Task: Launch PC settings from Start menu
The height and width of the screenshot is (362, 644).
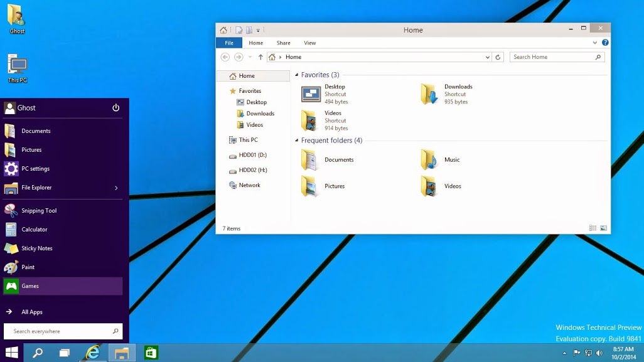Action: pyautogui.click(x=63, y=169)
